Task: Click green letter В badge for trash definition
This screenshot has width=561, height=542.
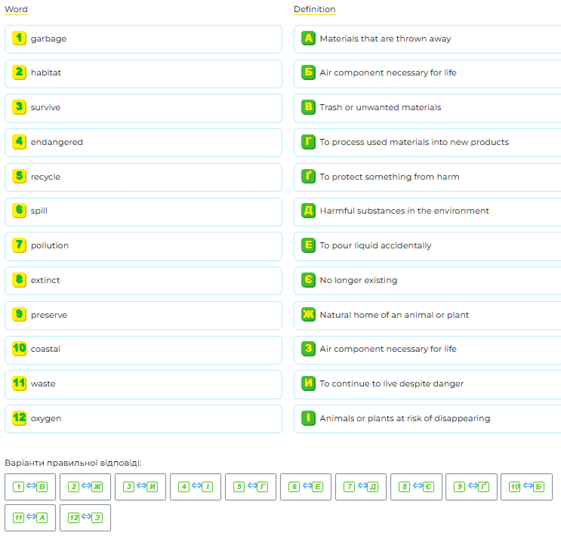Action: 308,107
